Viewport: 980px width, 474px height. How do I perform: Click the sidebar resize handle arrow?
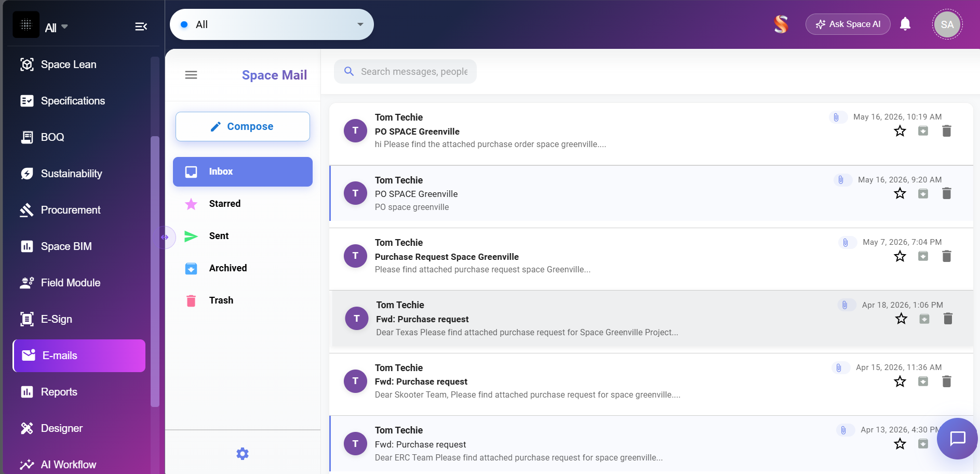[x=166, y=238]
